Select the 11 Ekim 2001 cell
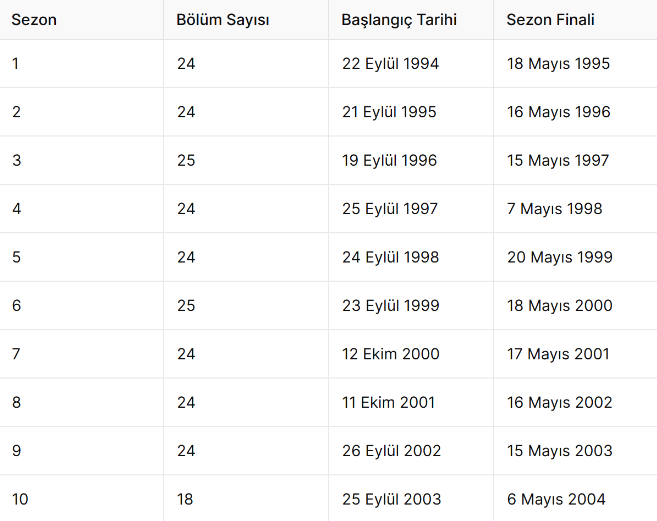Image resolution: width=657 pixels, height=521 pixels. pyautogui.click(x=388, y=402)
